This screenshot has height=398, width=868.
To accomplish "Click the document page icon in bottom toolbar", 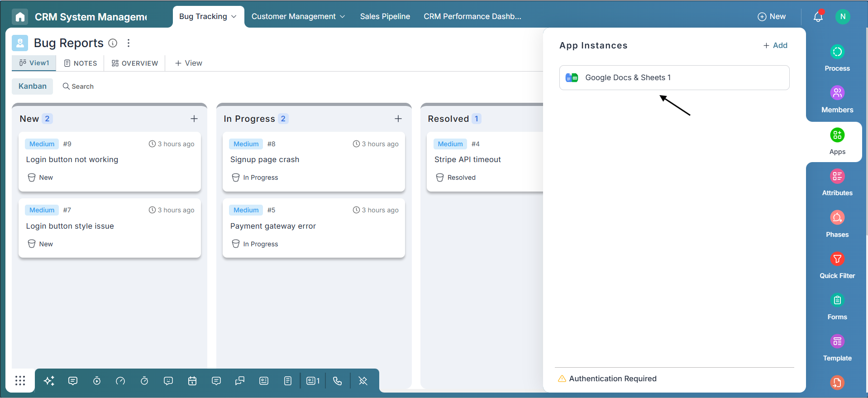I will click(x=288, y=381).
